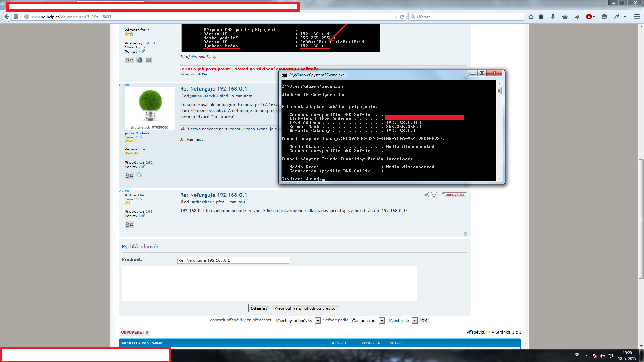Open the eyedropper color picker tool
This screenshot has height=362, width=644.
616,17
